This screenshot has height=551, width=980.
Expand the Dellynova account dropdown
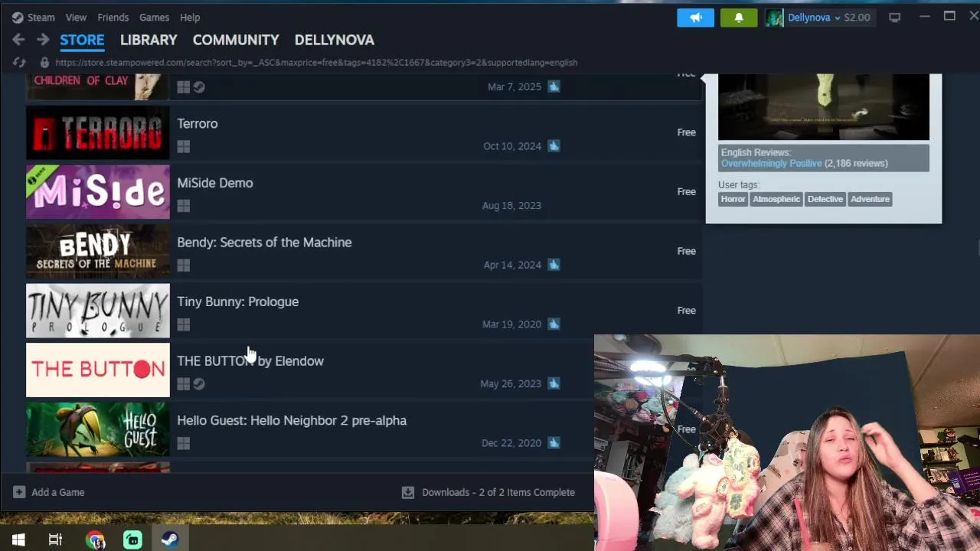click(x=838, y=18)
